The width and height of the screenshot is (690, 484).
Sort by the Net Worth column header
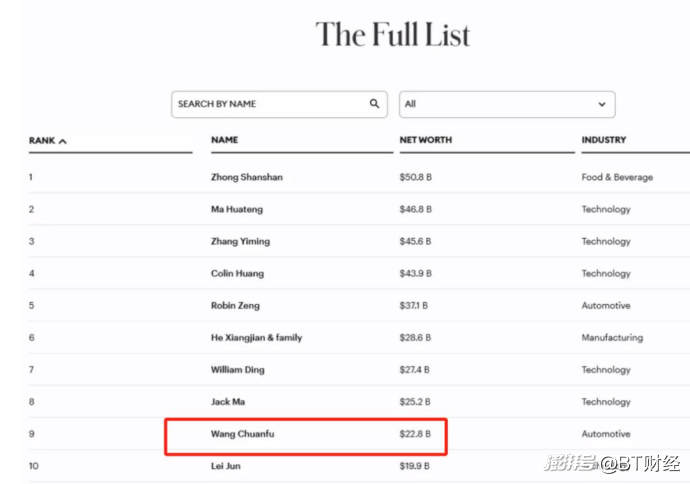point(425,140)
